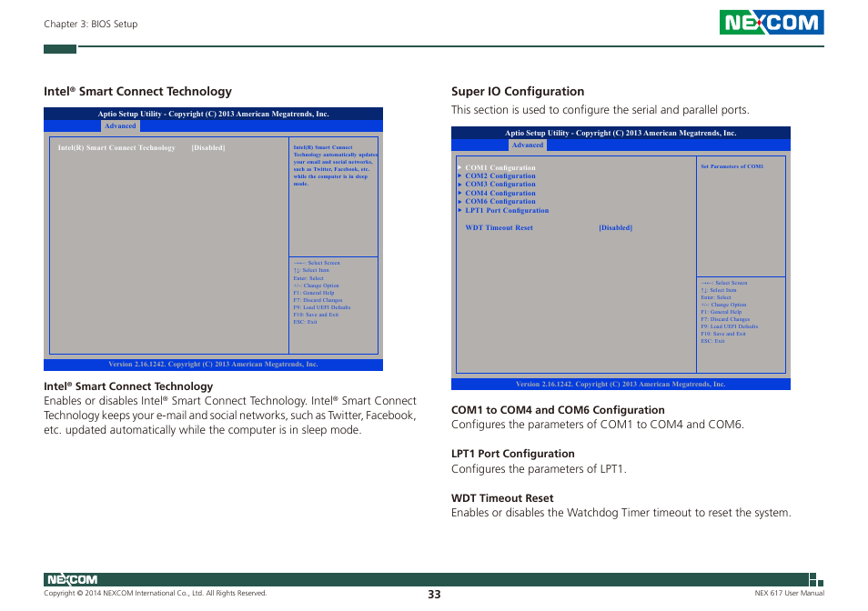Viewport: 868px width, 611px height.
Task: Click 'NEX 617 User Manual' footer text
Action: [x=789, y=593]
